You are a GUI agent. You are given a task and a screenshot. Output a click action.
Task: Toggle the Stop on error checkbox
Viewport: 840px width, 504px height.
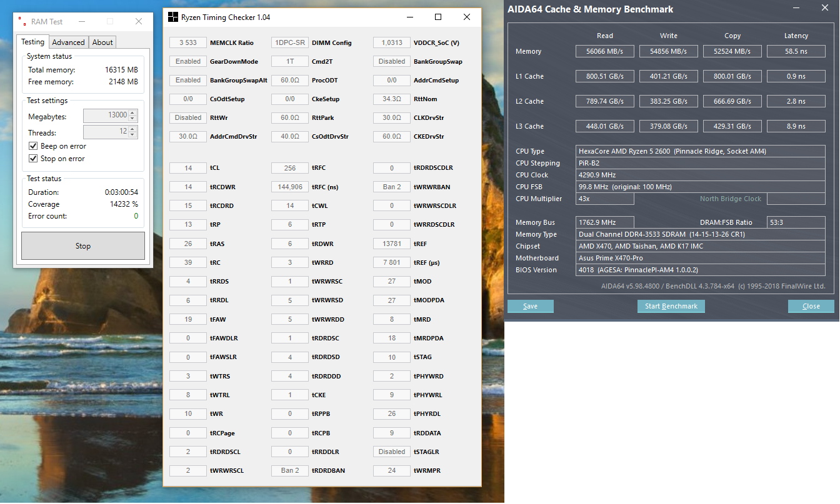coord(33,159)
